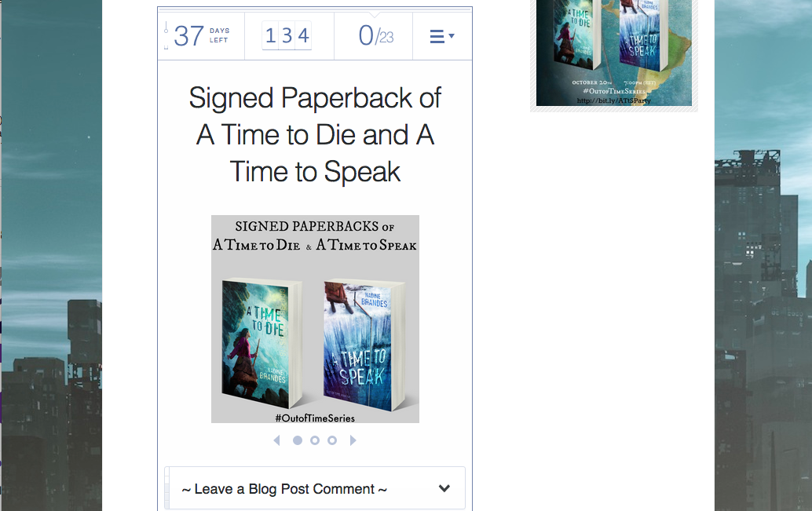Viewport: 812px width, 511px height.
Task: Expand entry using the chevron arrow
Action: coord(444,488)
